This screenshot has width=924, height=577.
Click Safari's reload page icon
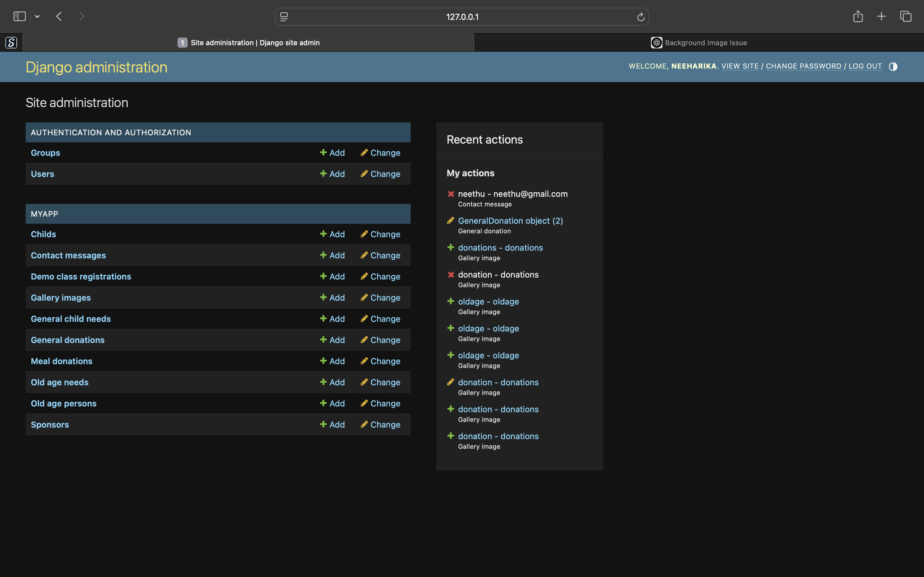coord(641,17)
